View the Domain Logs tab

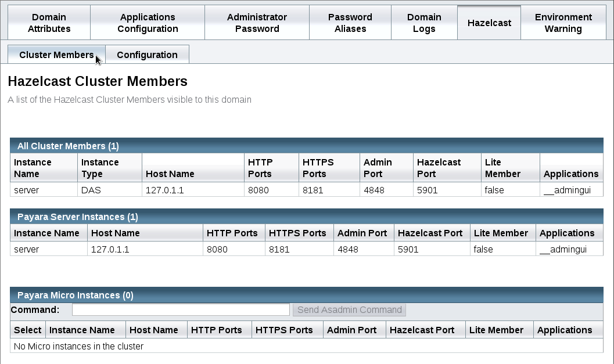pyautogui.click(x=424, y=23)
